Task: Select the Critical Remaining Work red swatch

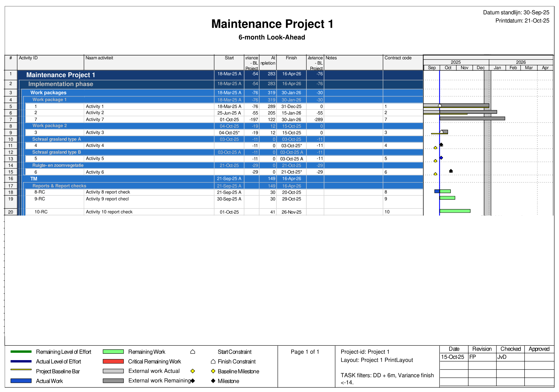Action: [x=113, y=362]
